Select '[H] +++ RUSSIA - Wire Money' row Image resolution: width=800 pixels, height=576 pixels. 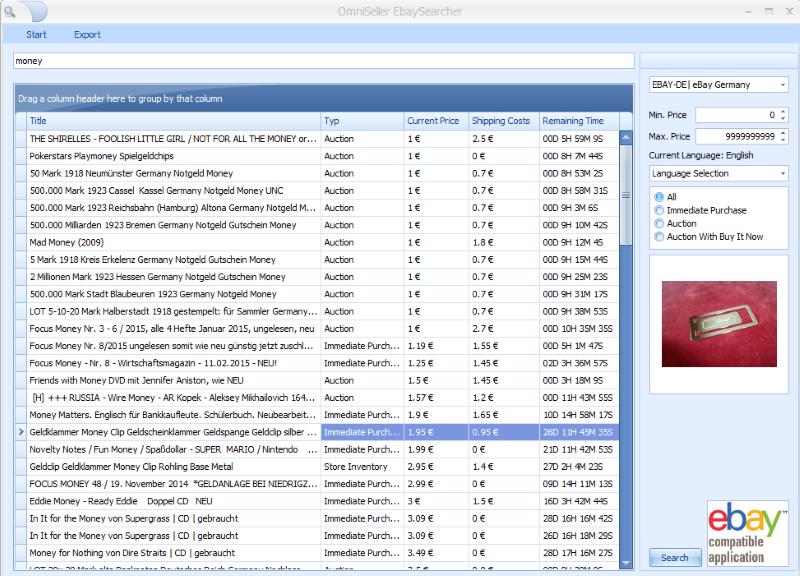tap(317, 398)
